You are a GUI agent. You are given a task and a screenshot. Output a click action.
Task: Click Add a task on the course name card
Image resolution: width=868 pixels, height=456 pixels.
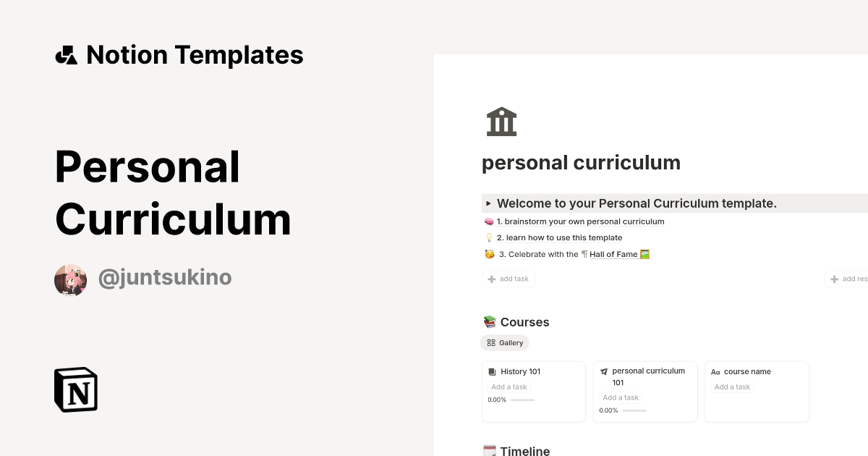pyautogui.click(x=732, y=387)
